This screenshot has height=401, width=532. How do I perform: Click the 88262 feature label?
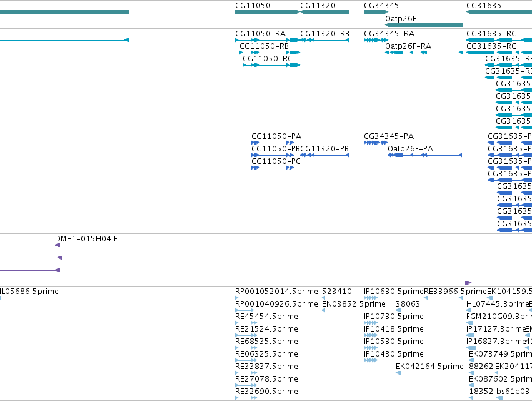(481, 367)
